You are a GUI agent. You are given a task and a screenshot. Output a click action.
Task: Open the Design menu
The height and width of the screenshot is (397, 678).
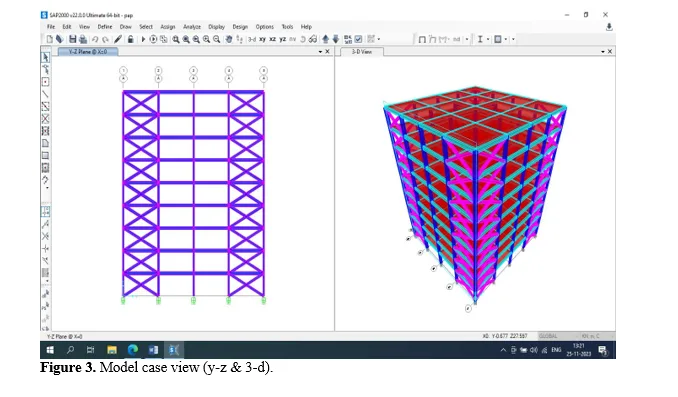click(x=240, y=27)
